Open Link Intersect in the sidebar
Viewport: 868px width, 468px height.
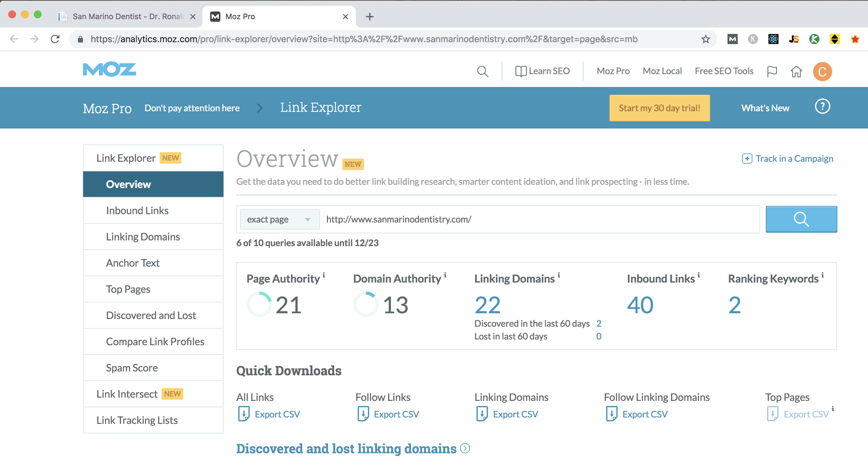pos(153,394)
